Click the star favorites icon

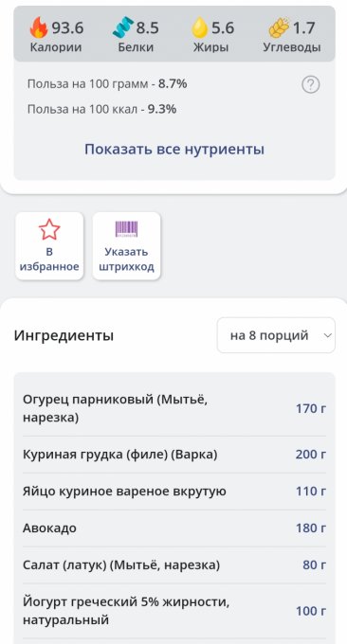(x=49, y=229)
